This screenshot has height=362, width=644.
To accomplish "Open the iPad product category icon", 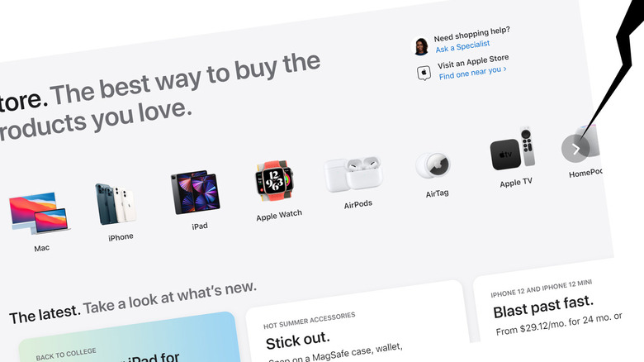I will pyautogui.click(x=195, y=192).
